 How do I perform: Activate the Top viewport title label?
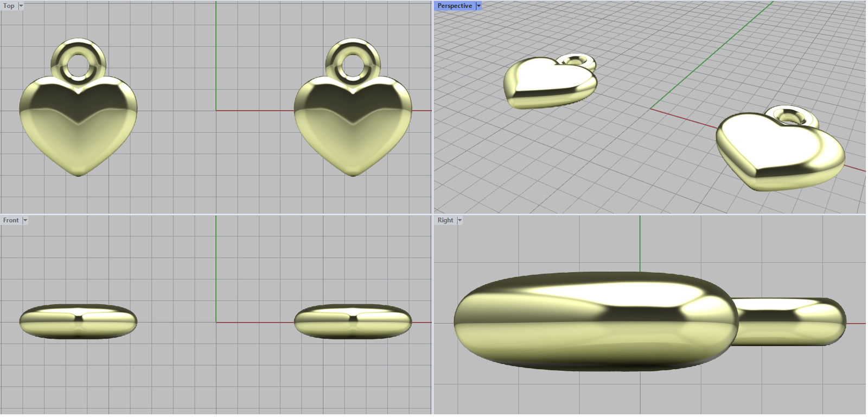[x=9, y=6]
